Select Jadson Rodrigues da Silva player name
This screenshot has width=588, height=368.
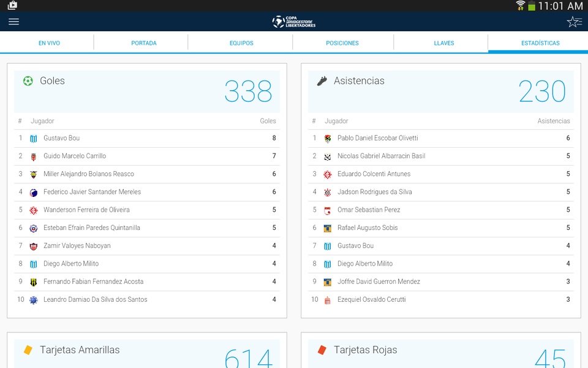click(375, 192)
